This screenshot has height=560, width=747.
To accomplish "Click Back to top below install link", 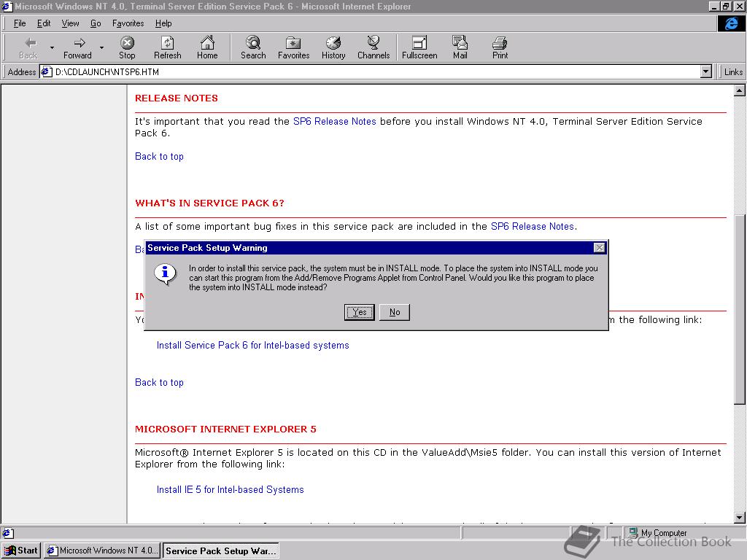I will pos(159,382).
